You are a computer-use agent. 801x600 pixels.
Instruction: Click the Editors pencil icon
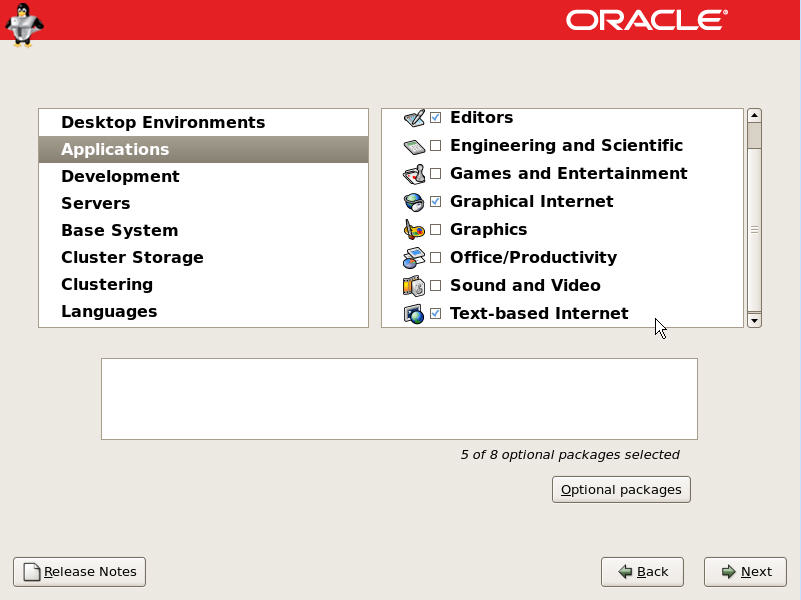(x=414, y=118)
